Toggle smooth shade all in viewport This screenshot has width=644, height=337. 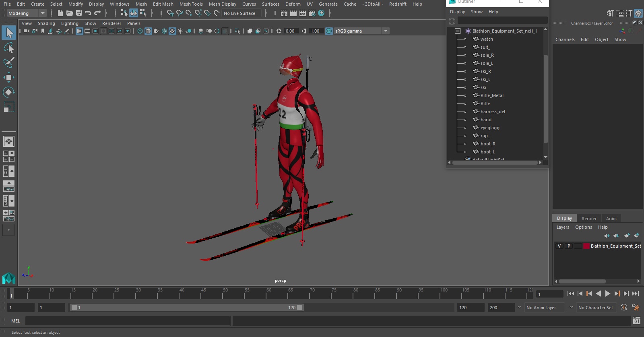point(148,31)
